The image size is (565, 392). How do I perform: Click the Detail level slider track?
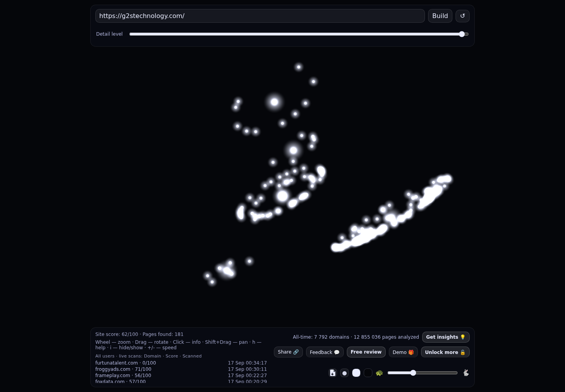299,34
